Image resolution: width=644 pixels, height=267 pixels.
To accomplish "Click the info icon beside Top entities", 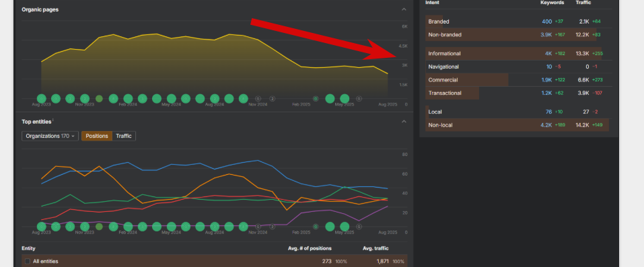I will point(53,120).
